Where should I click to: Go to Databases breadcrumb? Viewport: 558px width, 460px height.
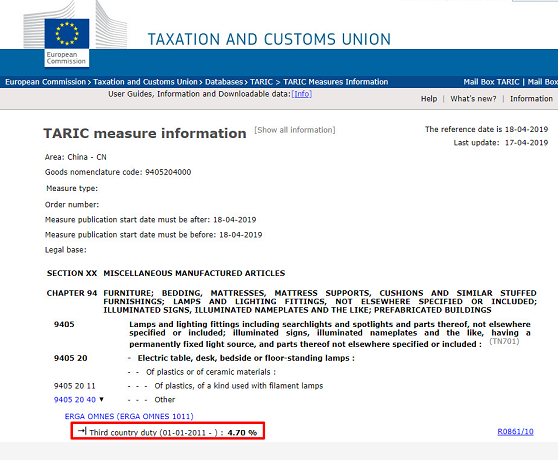click(224, 82)
